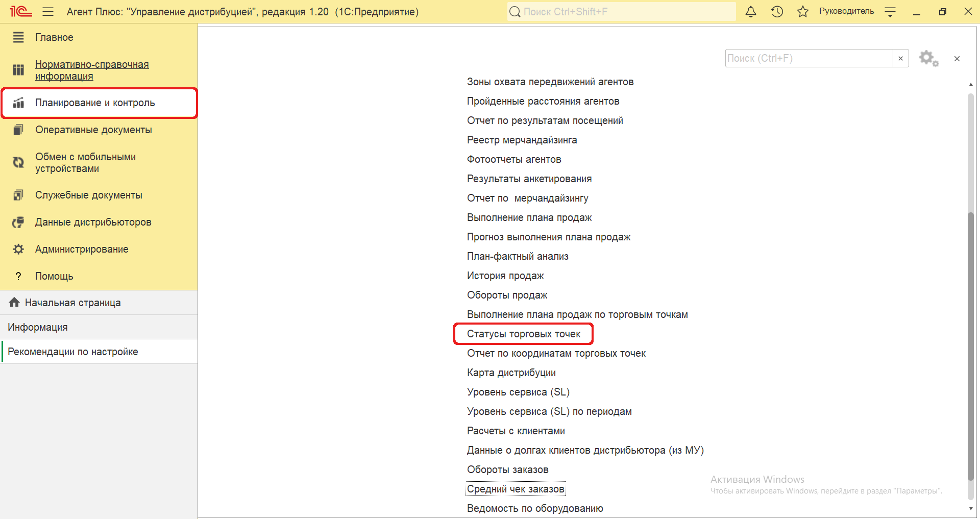This screenshot has width=980, height=519.
Task: Open Отчет по мерчандайзингу
Action: click(x=528, y=198)
